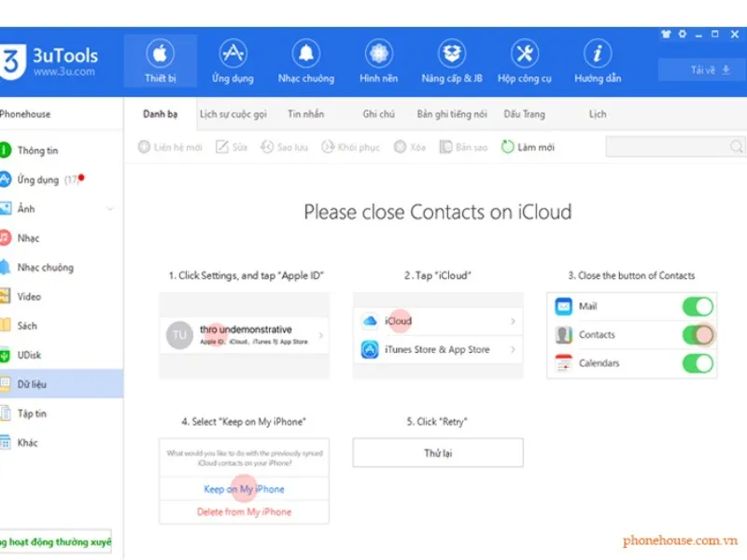
Task: Click the Apple ID illustration image
Action: pos(244,335)
